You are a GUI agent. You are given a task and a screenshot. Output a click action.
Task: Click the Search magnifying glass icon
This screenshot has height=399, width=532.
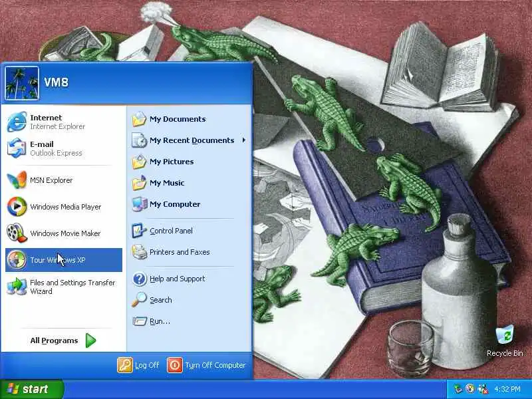(x=139, y=300)
